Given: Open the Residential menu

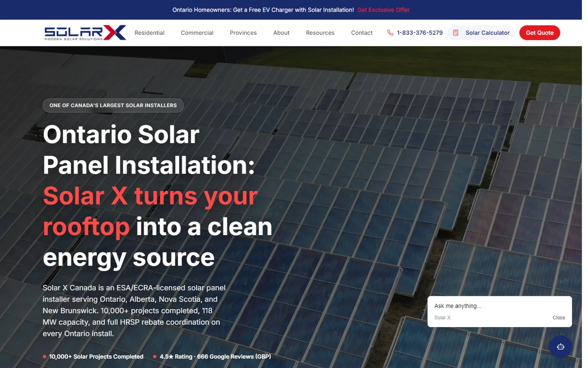Looking at the screenshot, I should coord(149,33).
